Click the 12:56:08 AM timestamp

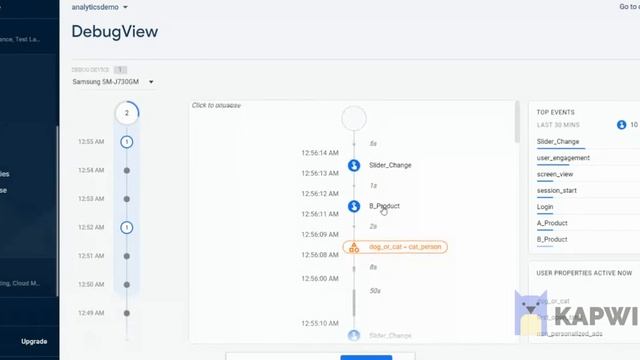click(320, 255)
